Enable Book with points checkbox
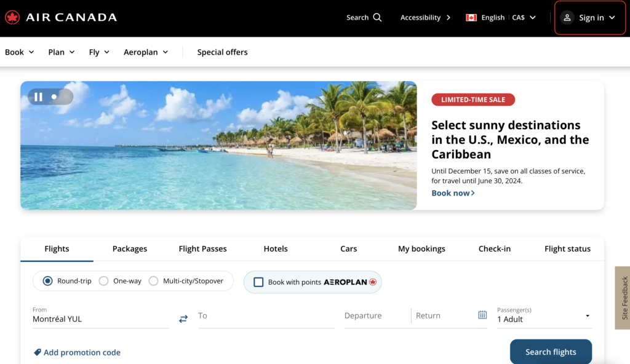Screen dimensions: 630x364 point(258,282)
